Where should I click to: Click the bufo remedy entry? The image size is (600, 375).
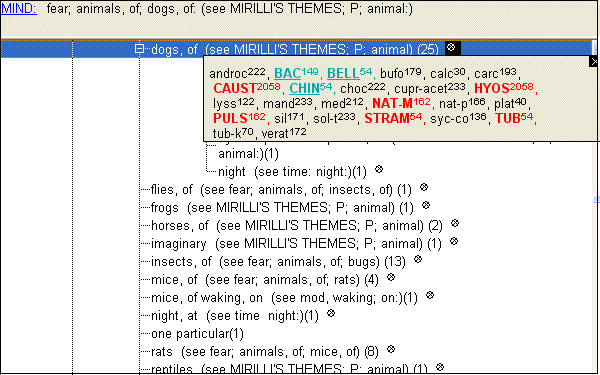pyautogui.click(x=401, y=73)
